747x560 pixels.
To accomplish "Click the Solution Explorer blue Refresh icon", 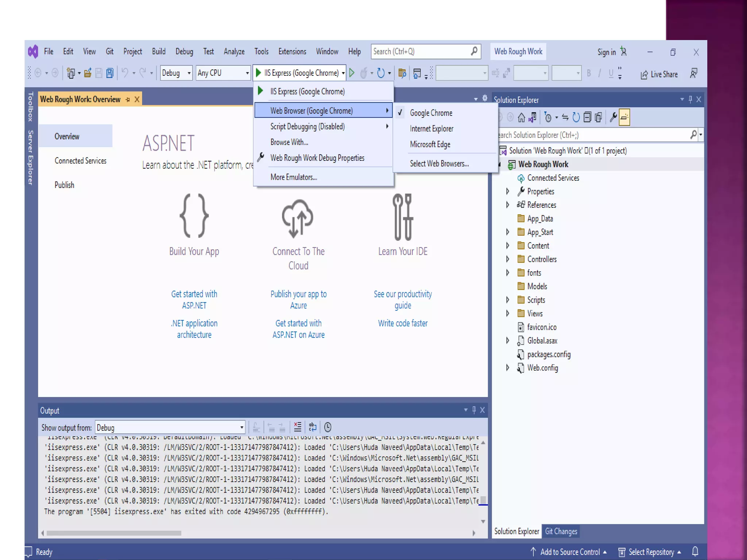I will (x=576, y=117).
